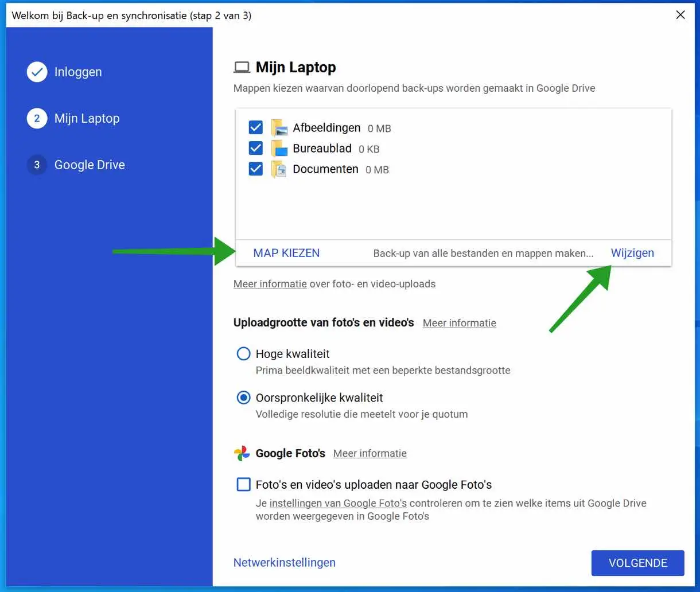Uncheck the Documenten folder checkbox
Viewport: 700px width, 592px height.
256,169
